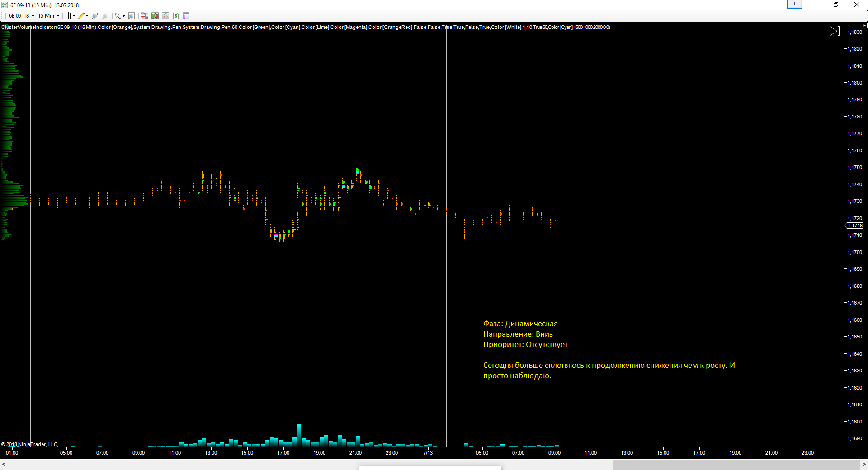Click the 1,1830 price axis label
Viewport: 868px width, 470px height.
[x=854, y=32]
